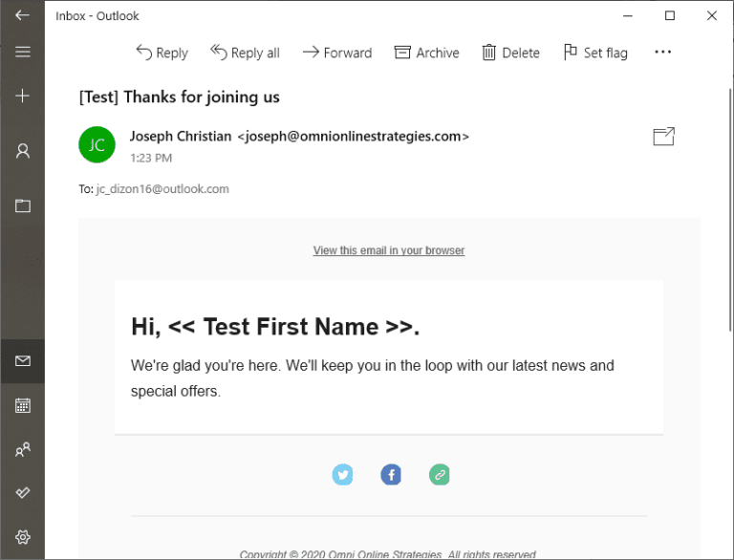Image resolution: width=734 pixels, height=560 pixels.
Task: Open the folders icon in sidebar
Action: [22, 205]
